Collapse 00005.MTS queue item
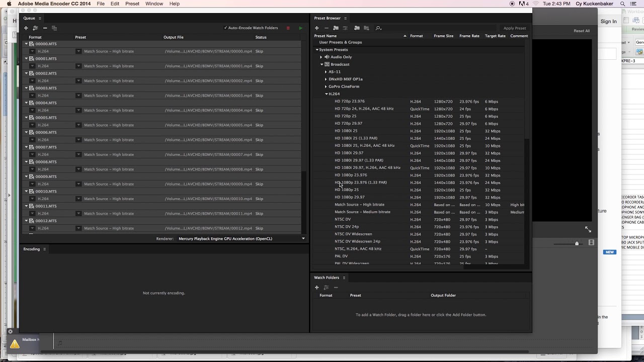644x362 pixels. pyautogui.click(x=26, y=118)
